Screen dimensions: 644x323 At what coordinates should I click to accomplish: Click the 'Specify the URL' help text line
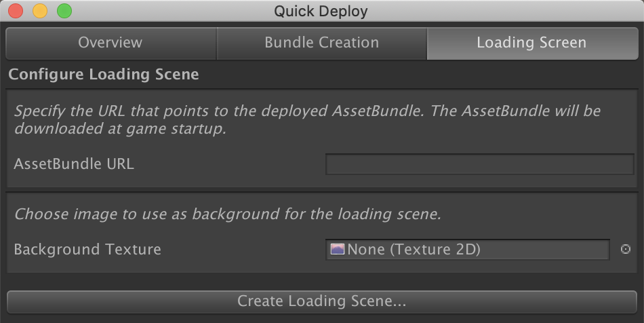(x=307, y=111)
